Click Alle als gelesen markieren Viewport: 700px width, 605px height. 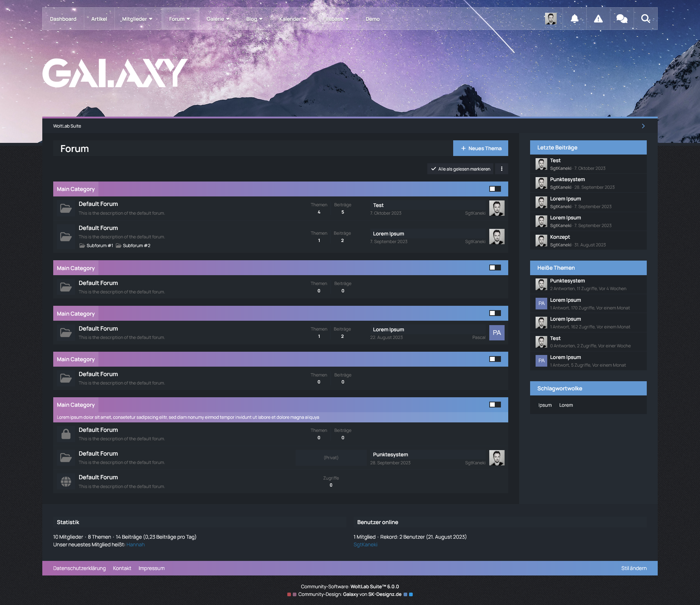click(460, 169)
